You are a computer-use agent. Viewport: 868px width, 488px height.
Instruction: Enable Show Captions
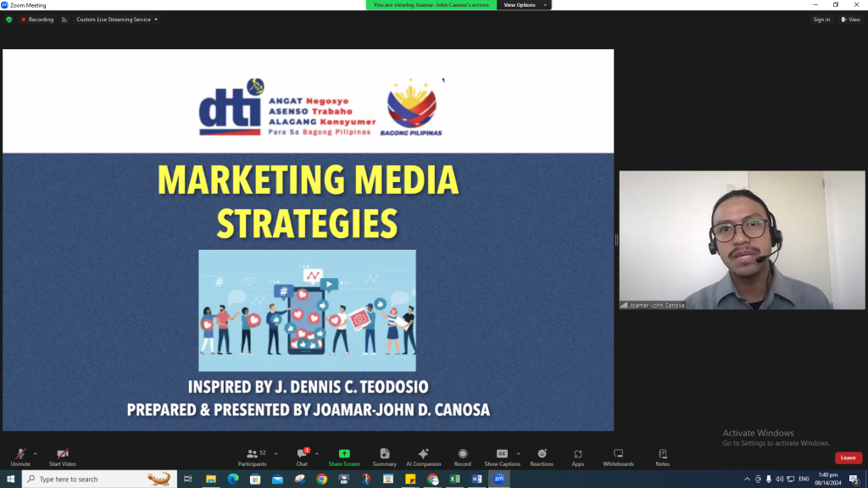click(x=503, y=457)
